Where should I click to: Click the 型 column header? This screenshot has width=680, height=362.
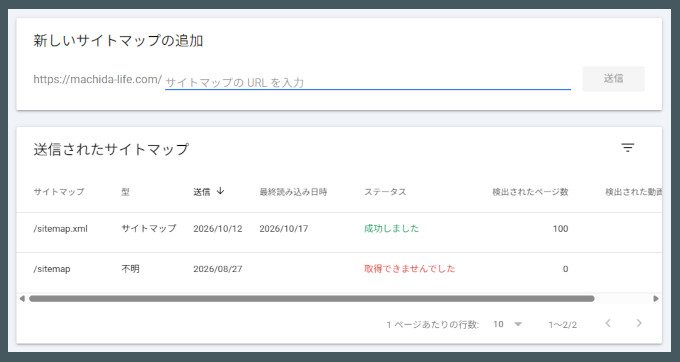click(x=125, y=192)
